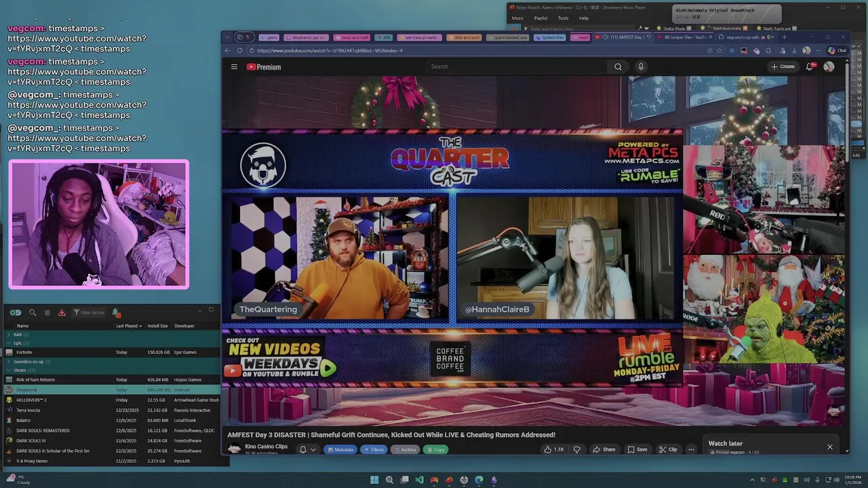The width and height of the screenshot is (868, 488).
Task: Open YouTube notifications bell
Action: [x=810, y=66]
